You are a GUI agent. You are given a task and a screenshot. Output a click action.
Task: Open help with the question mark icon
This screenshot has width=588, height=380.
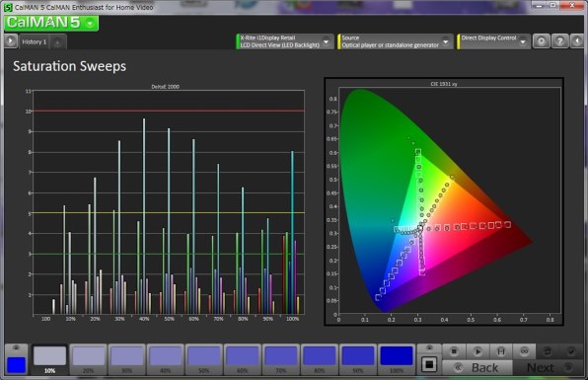point(559,41)
